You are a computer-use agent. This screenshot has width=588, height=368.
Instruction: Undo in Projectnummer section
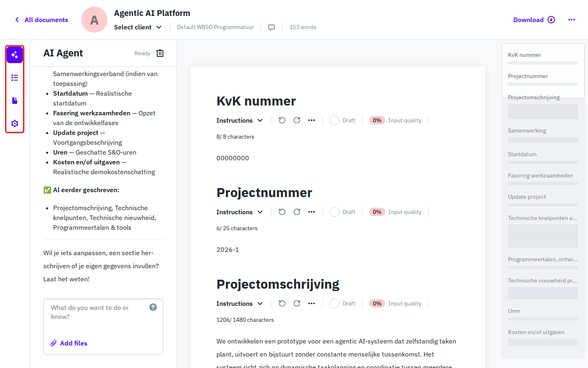pos(282,212)
